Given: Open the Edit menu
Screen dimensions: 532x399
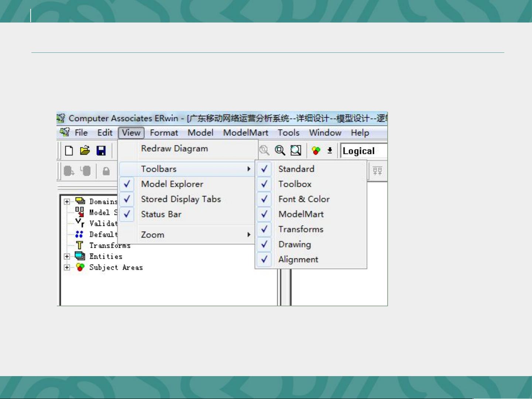Looking at the screenshot, I should pos(105,133).
